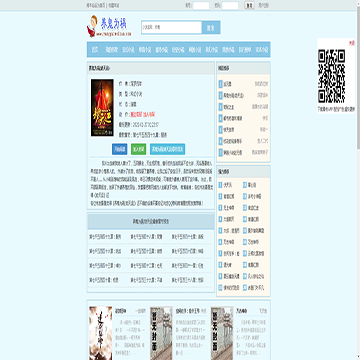This screenshot has height=360, width=360.
Task: Open the user registration link in header
Action: [x=264, y=5]
